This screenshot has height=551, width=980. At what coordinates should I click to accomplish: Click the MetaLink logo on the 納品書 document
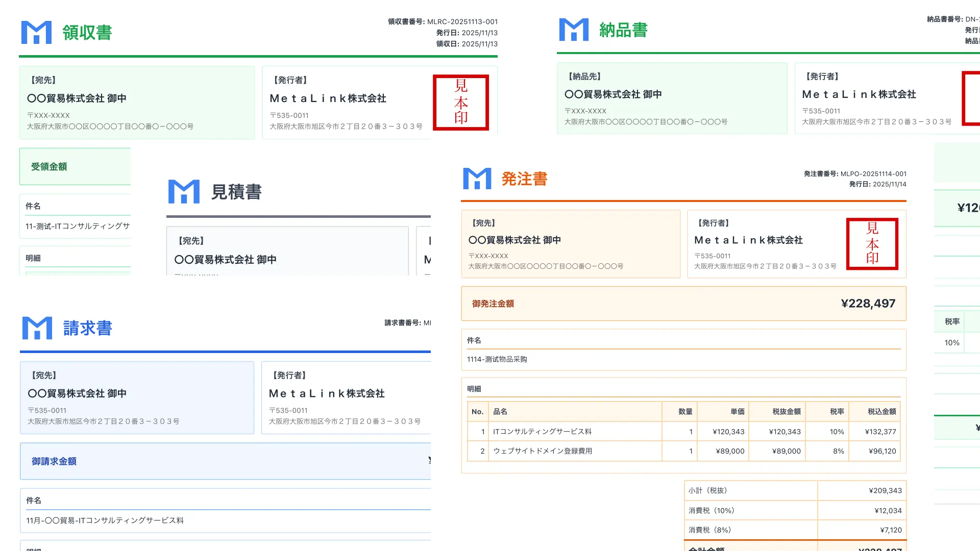pyautogui.click(x=574, y=29)
